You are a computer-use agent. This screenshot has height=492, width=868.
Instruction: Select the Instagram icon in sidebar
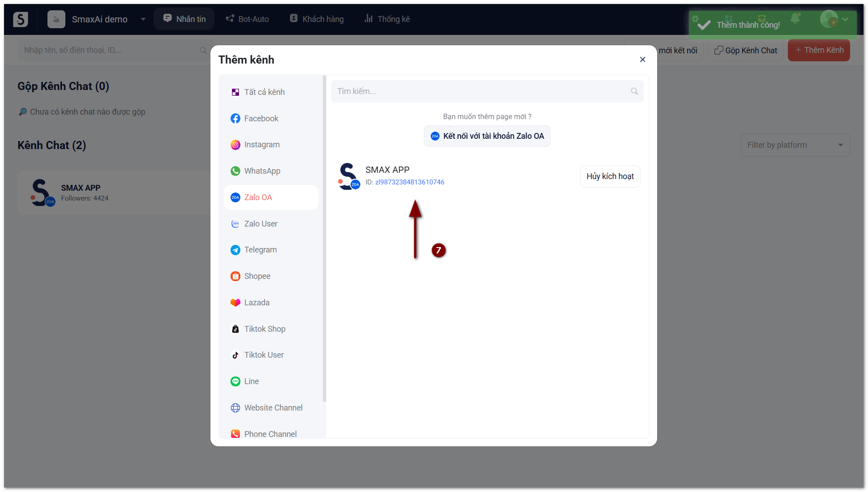235,145
